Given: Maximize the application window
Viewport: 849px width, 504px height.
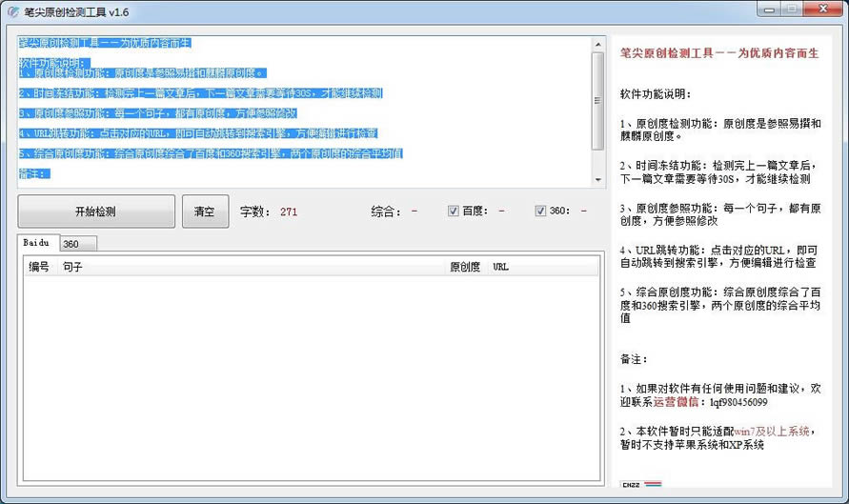Looking at the screenshot, I should coord(795,10).
